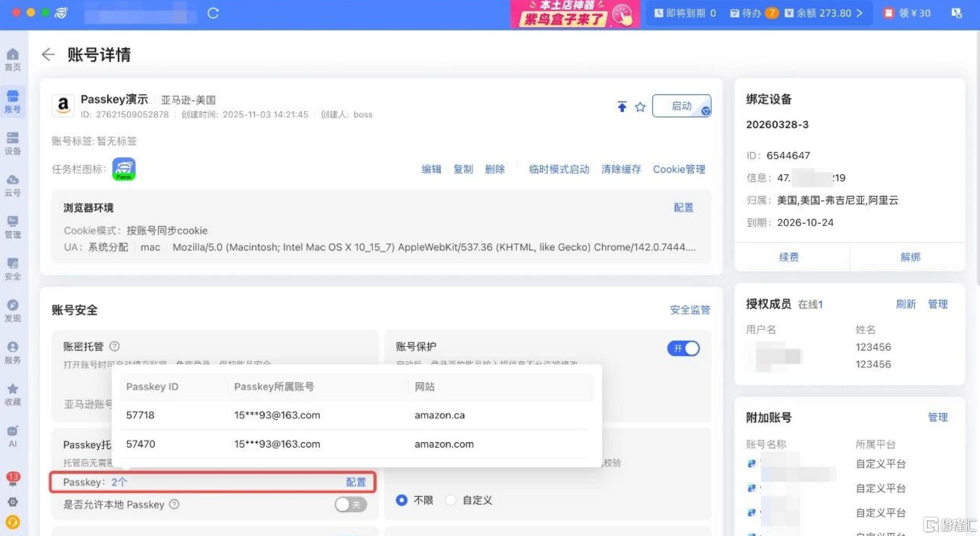Viewport: 980px width, 536px height.
Task: Open 余额 273.80 balance details
Action: [824, 13]
